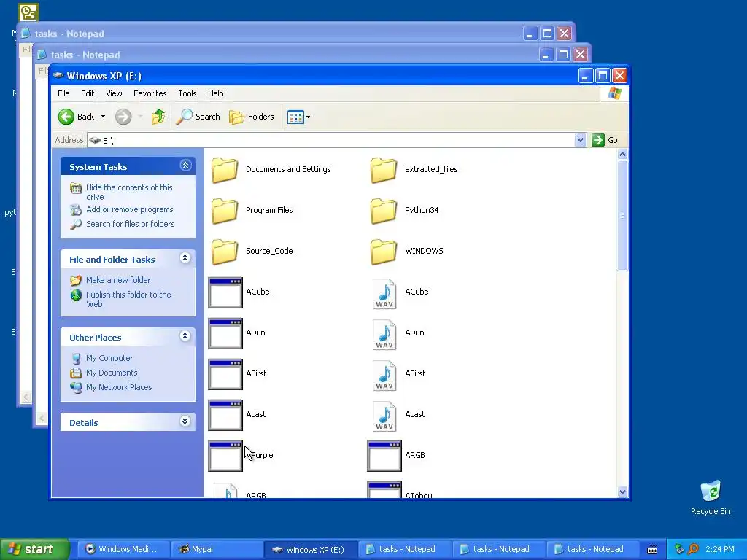The height and width of the screenshot is (560, 747).
Task: Open the Help menu
Action: coord(215,93)
